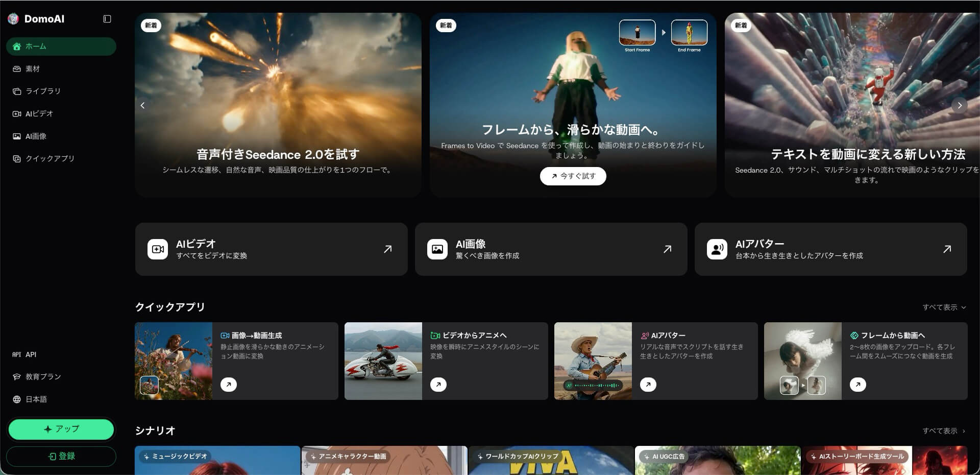Open the ライブラリ sidebar item
980x475 pixels.
tap(61, 91)
